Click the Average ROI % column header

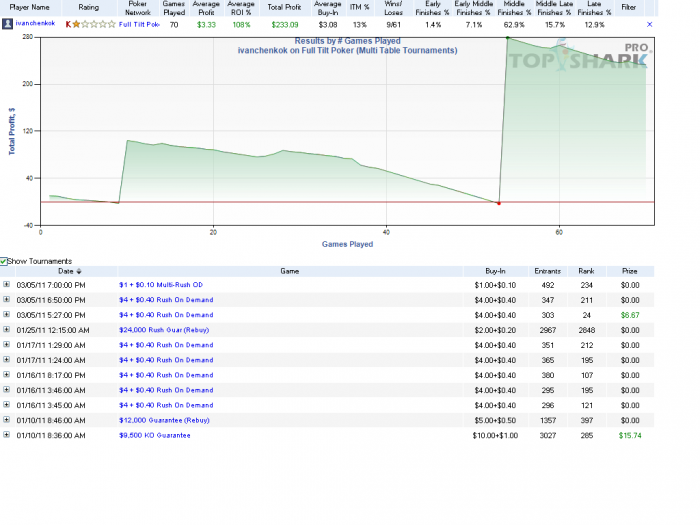click(241, 8)
